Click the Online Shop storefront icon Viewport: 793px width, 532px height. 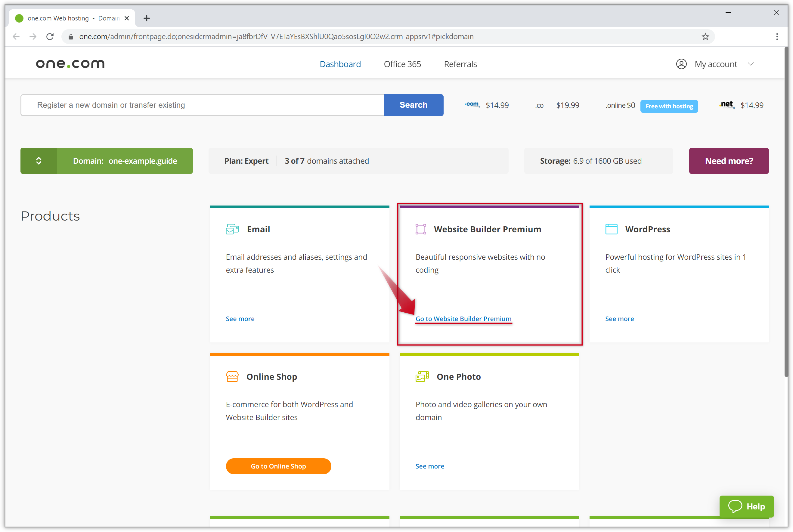232,377
